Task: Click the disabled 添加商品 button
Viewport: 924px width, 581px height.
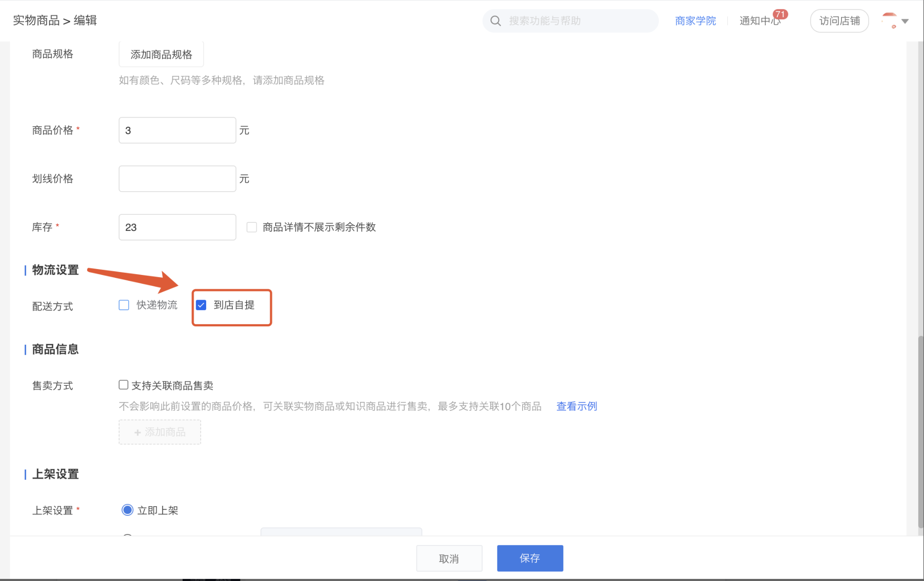Action: point(160,432)
